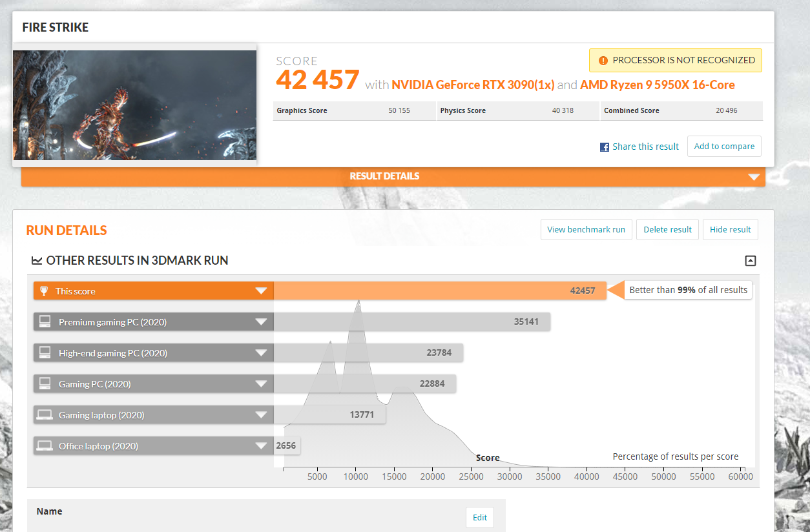
Task: Click the Gaming laptop (2020) laptop icon
Action: click(45, 414)
